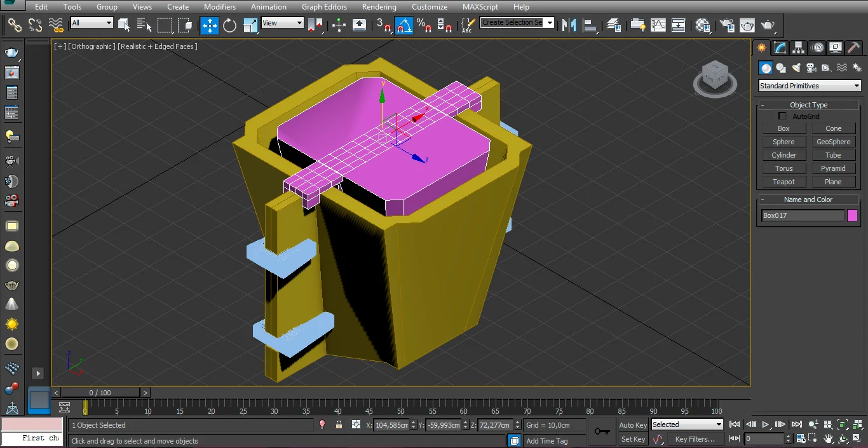Expand the Create Selection Set dropdown
The height and width of the screenshot is (448, 868).
pyautogui.click(x=550, y=23)
